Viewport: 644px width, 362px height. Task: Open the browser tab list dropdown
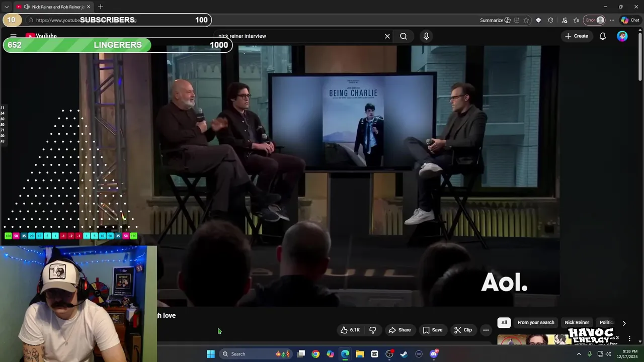pos(6,7)
